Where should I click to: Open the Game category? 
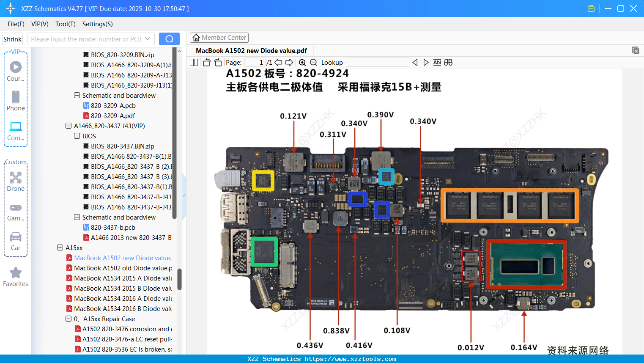click(x=16, y=212)
